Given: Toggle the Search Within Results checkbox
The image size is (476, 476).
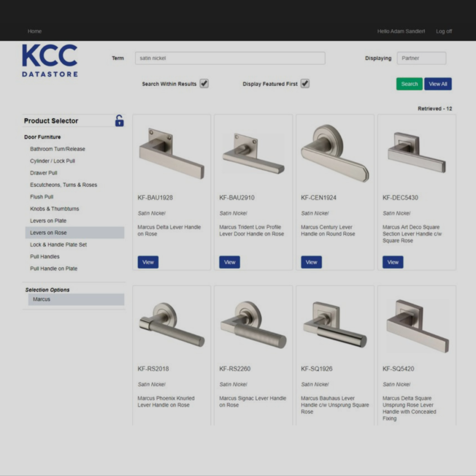Looking at the screenshot, I should 204,84.
